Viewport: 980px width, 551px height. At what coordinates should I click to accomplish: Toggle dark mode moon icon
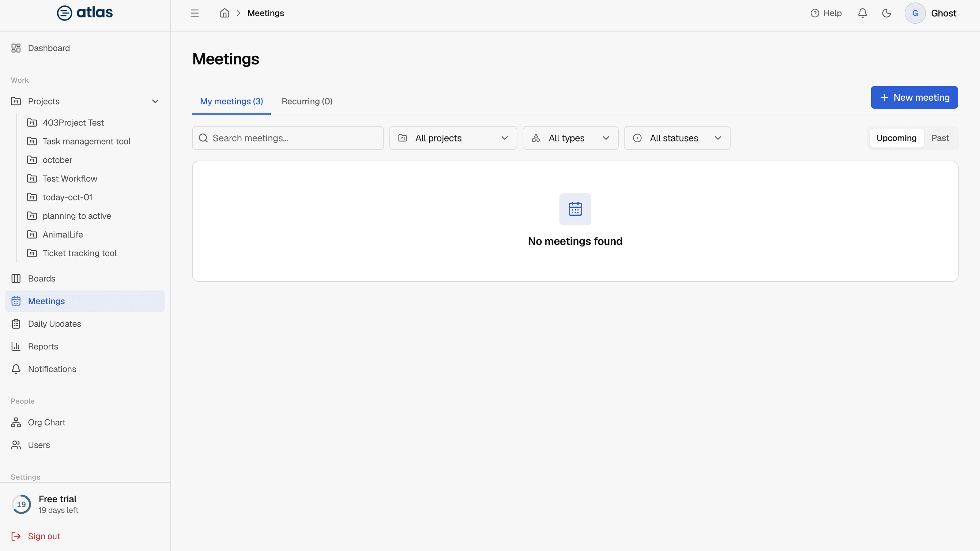pyautogui.click(x=886, y=13)
